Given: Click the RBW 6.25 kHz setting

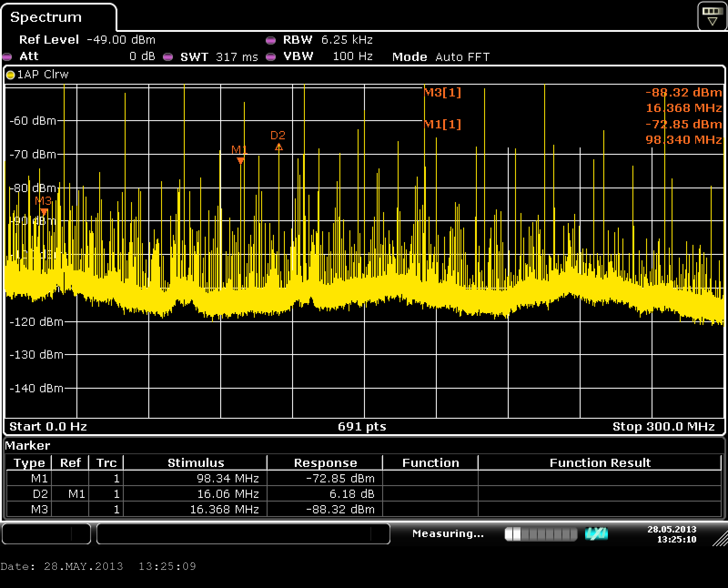Looking at the screenshot, I should tap(328, 40).
